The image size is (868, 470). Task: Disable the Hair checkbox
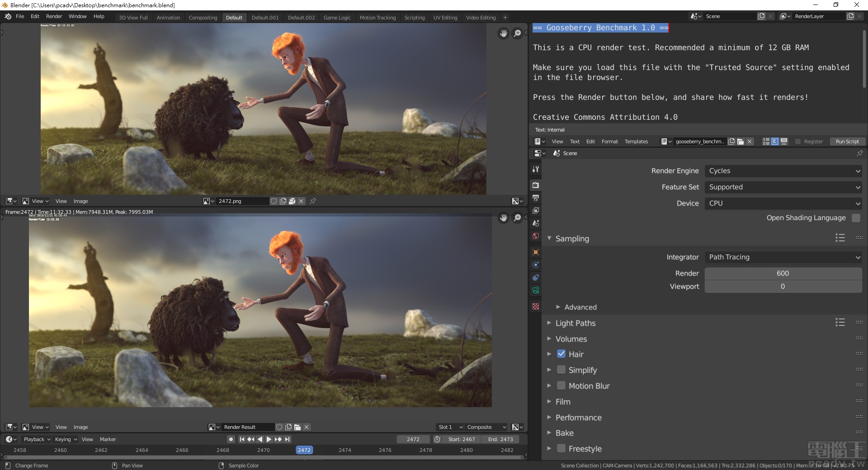pos(561,354)
